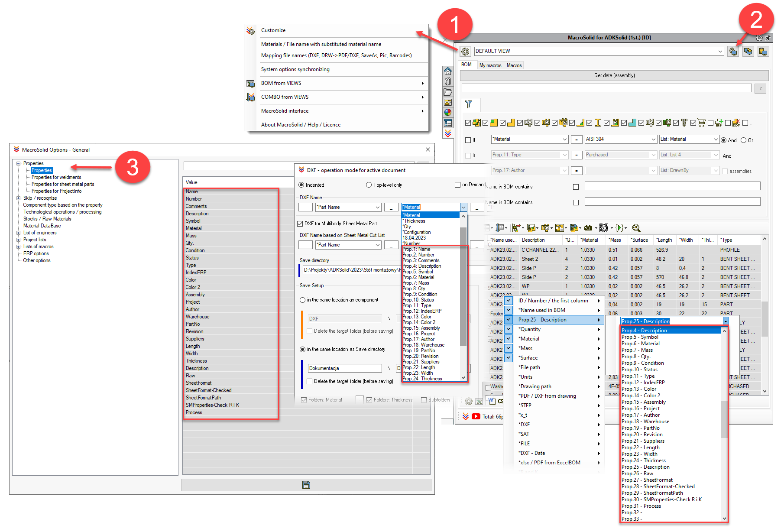This screenshot has width=784, height=532.
Task: Select the Or radio button
Action: point(744,140)
